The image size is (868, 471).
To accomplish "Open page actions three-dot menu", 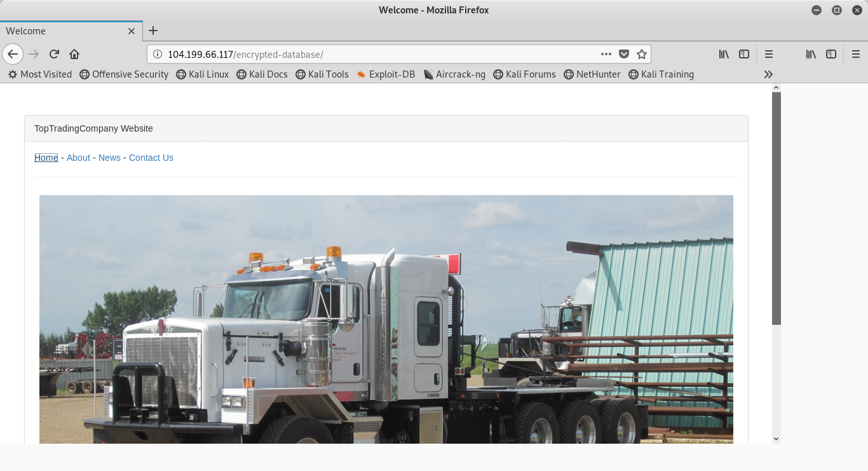I will click(606, 54).
